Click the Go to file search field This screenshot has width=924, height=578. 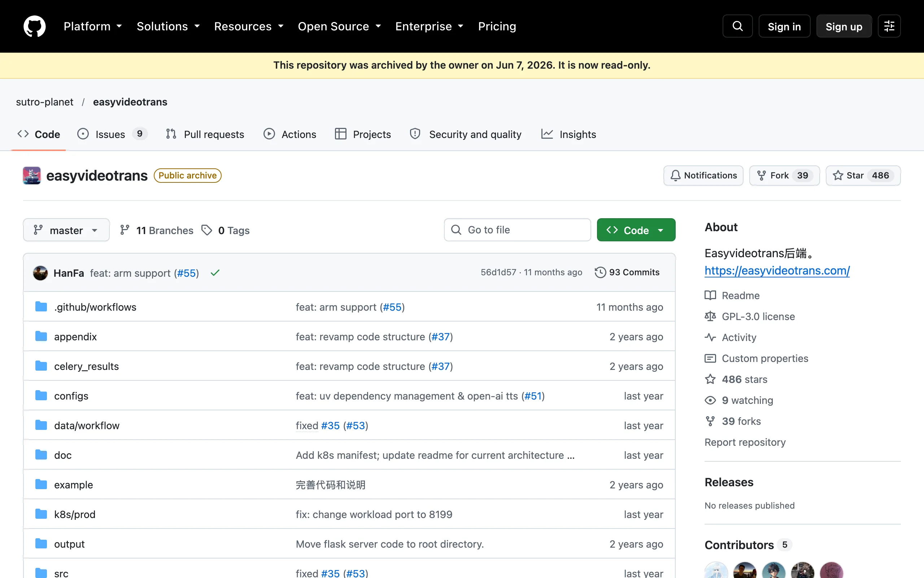[517, 230]
